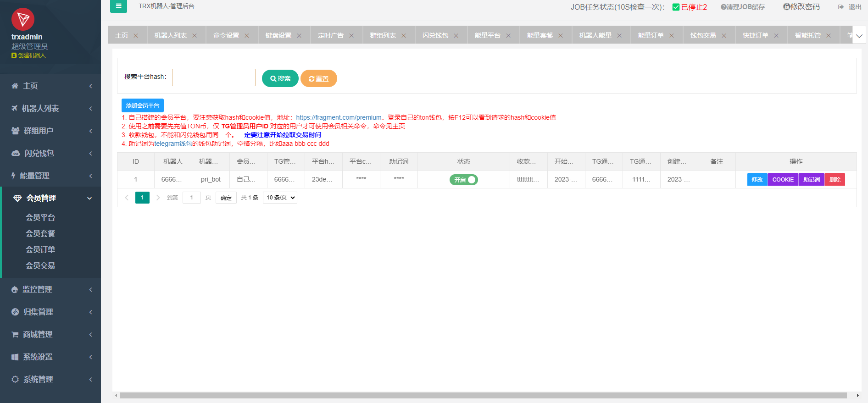Click the horizontal scrollbar at the bottom
The image size is (868, 403).
tap(483, 395)
